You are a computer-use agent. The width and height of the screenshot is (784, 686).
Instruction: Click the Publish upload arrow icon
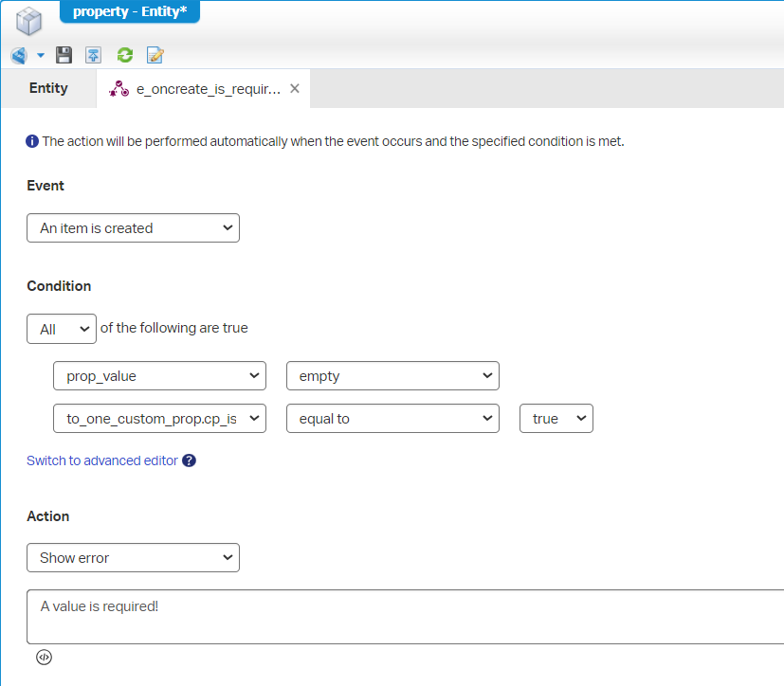94,55
